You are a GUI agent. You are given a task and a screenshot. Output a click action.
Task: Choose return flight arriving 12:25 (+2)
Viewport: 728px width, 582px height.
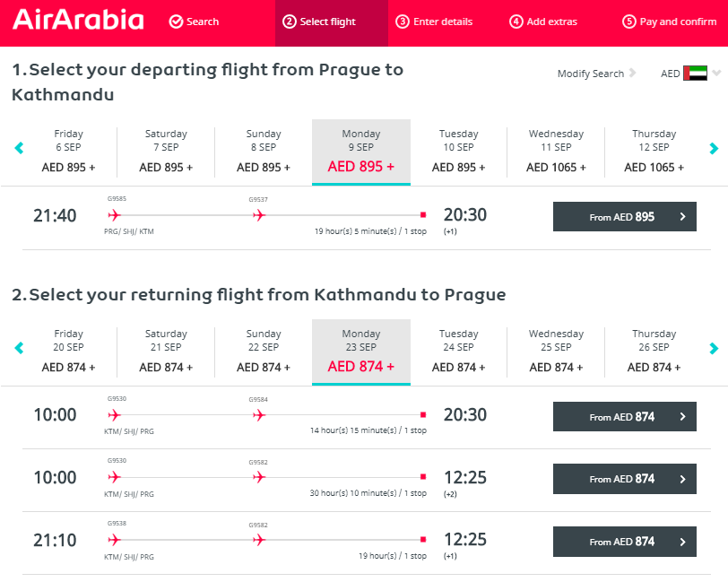click(625, 479)
